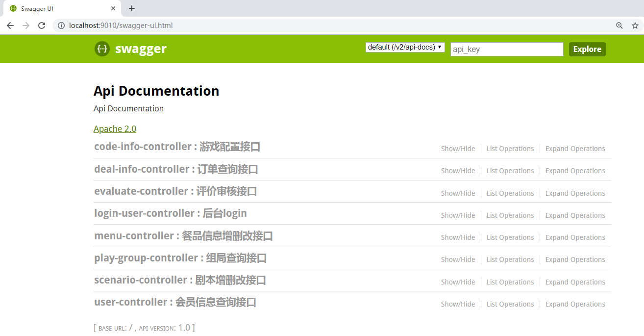This screenshot has width=644, height=336.
Task: Click the swagger title text in header
Action: [141, 49]
